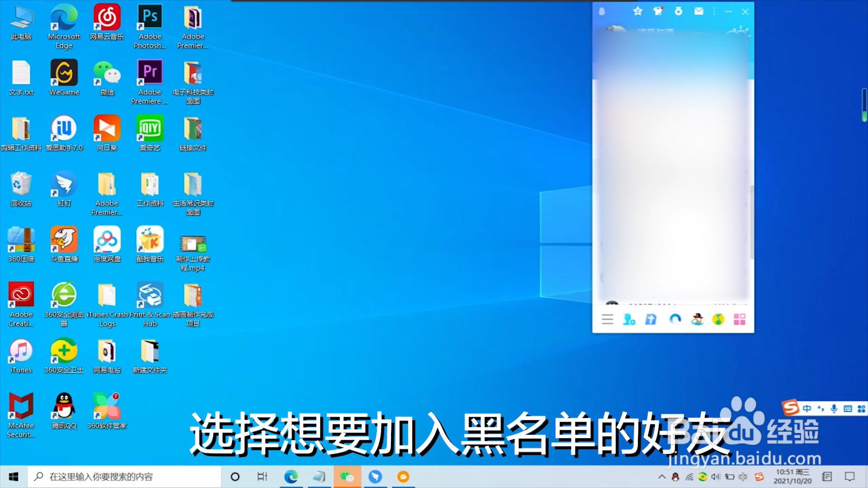Switch to WeChat on the taskbar

347,477
